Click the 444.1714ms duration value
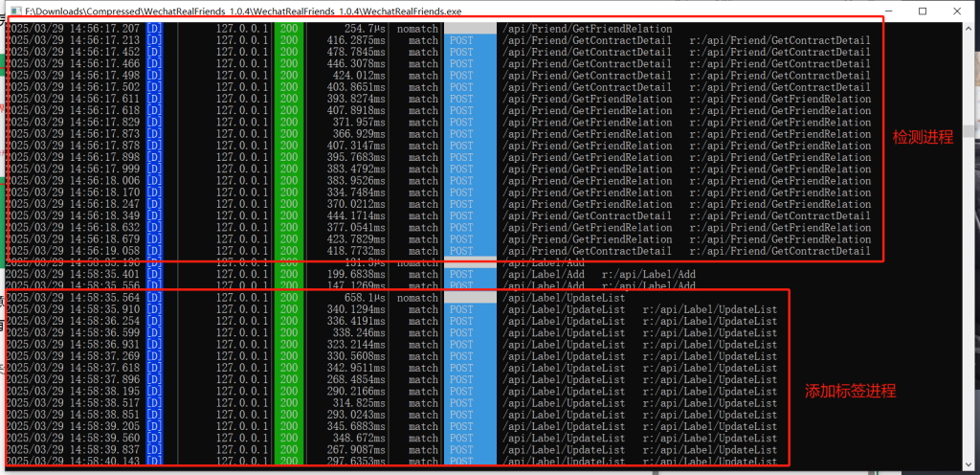Image resolution: width=980 pixels, height=475 pixels. [349, 216]
